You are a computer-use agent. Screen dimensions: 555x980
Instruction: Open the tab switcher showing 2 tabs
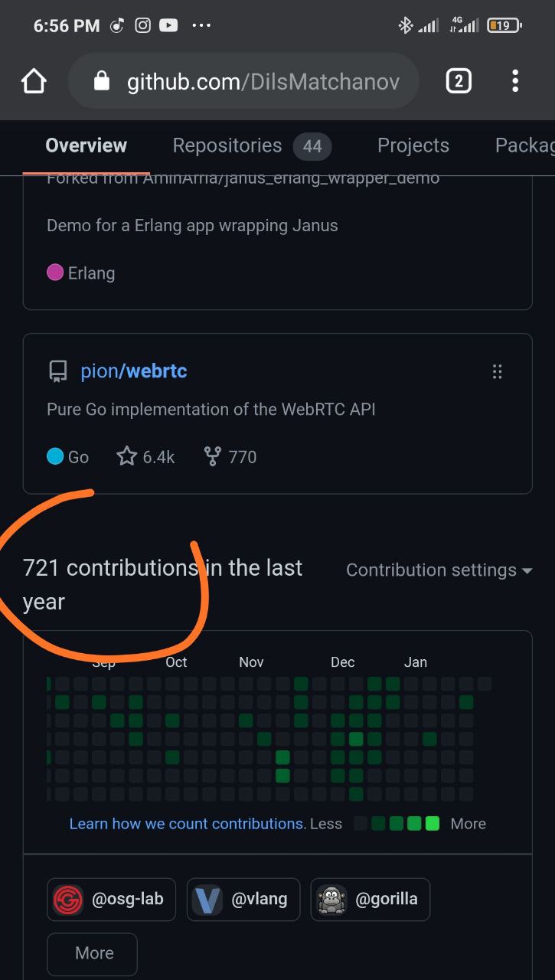pyautogui.click(x=459, y=81)
